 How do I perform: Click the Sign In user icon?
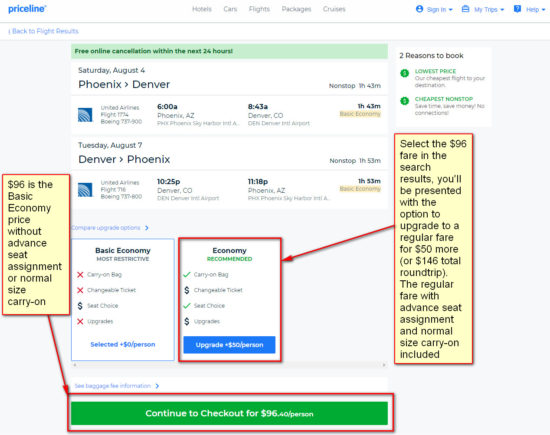419,9
